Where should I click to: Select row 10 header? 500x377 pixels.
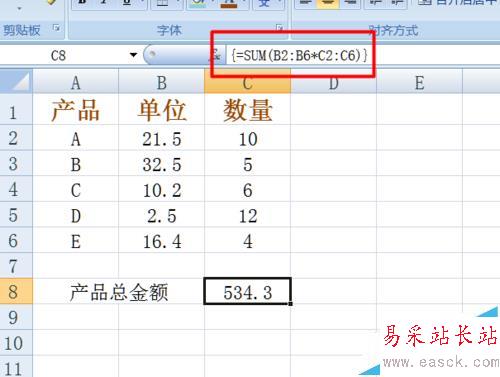(x=16, y=343)
